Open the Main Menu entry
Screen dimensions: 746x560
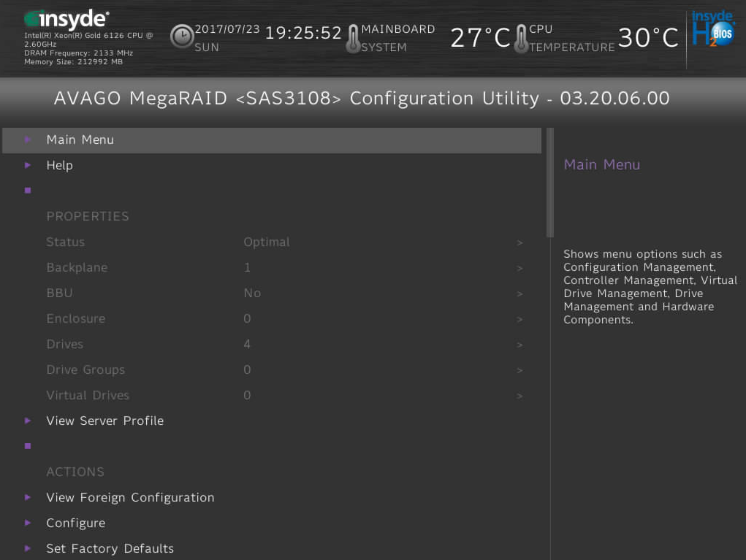pos(80,139)
